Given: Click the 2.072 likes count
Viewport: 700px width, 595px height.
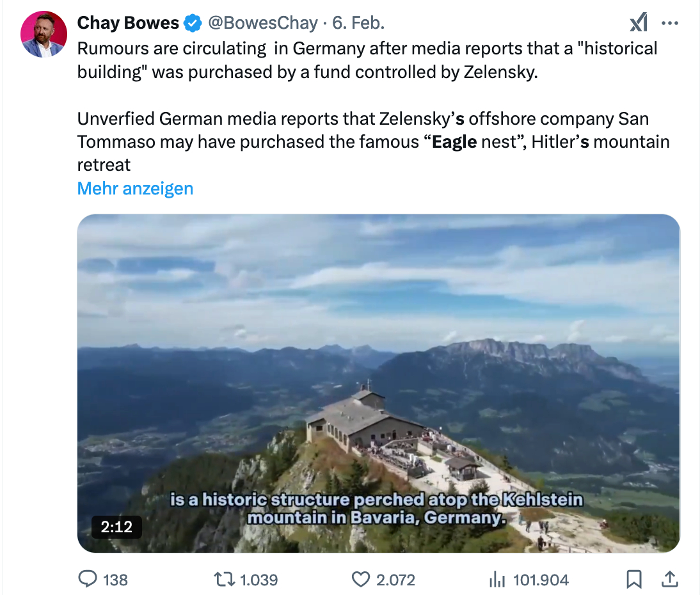Looking at the screenshot, I should [395, 580].
